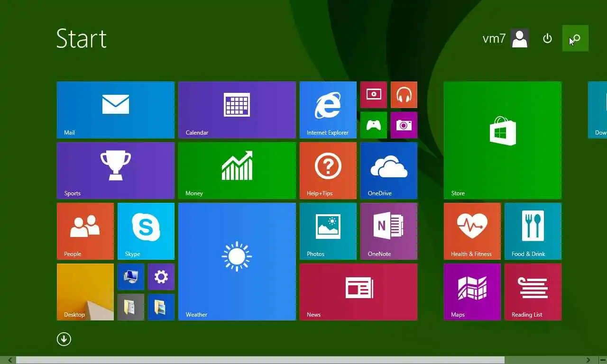Open the Reading List tile
The height and width of the screenshot is (364, 607).
533,292
